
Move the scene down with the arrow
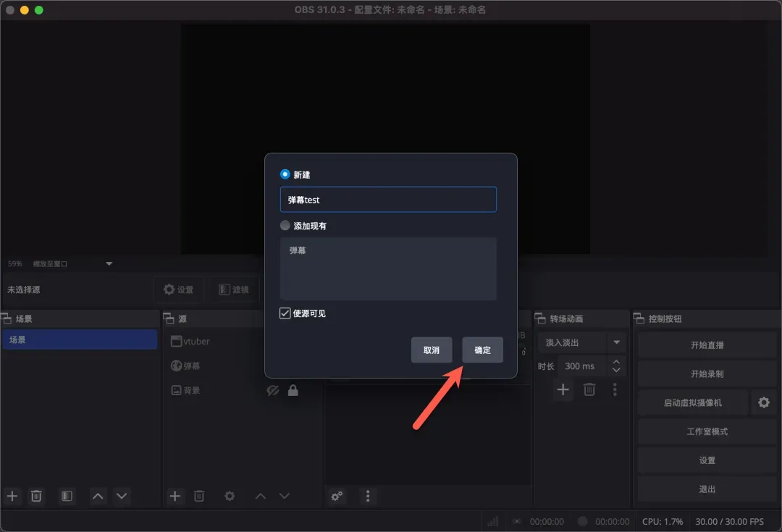pos(122,496)
